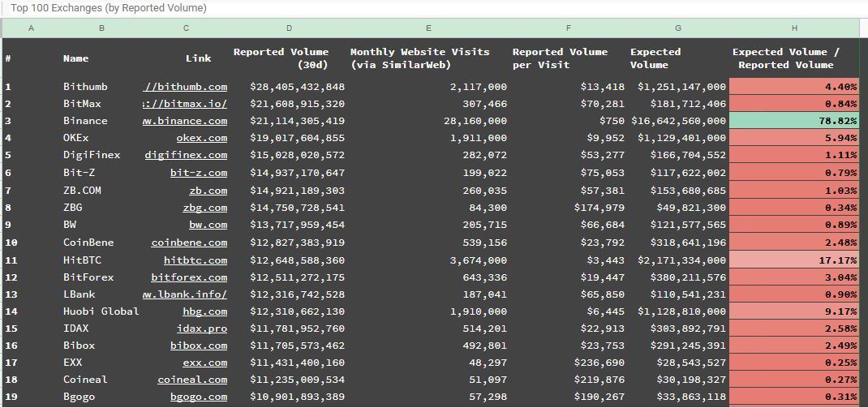Select the Bgogo name cell
The image size is (868, 408).
tap(101, 397)
